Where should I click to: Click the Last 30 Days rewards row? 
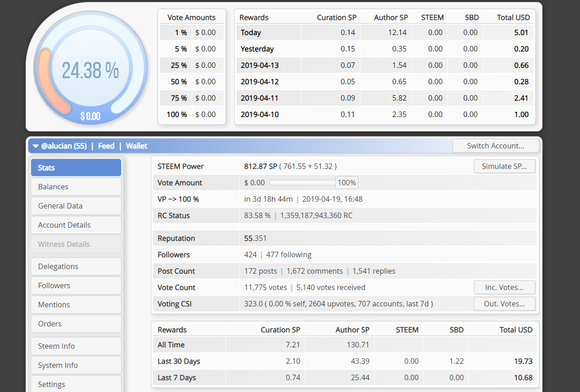(345, 361)
